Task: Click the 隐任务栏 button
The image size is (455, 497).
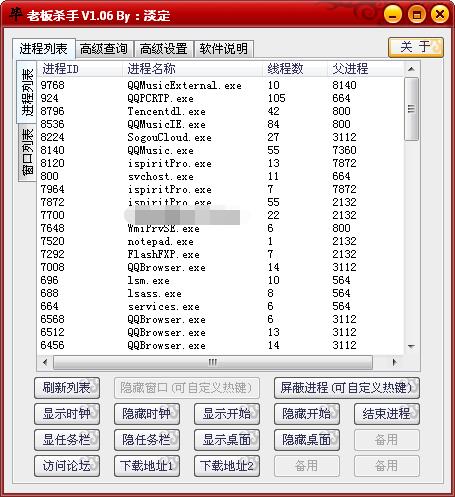Action: (x=147, y=440)
